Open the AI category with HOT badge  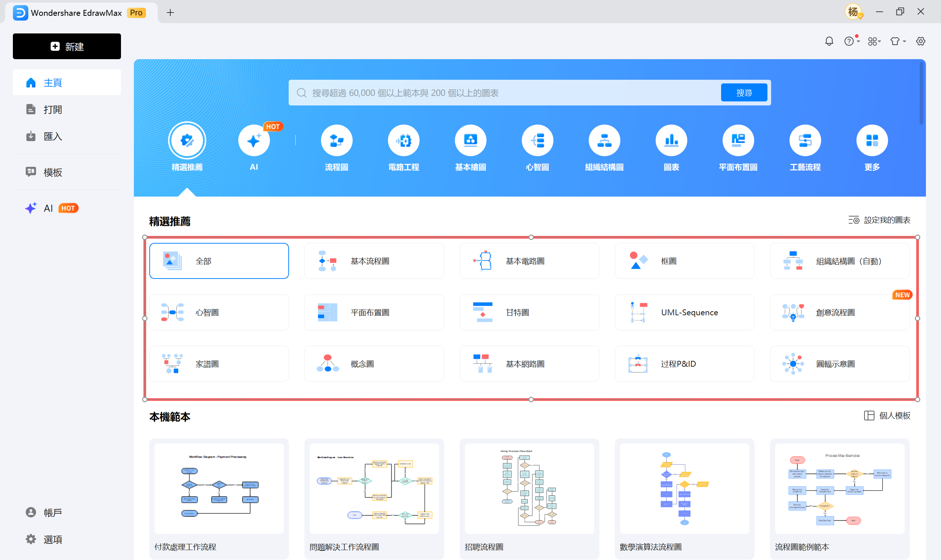click(254, 141)
